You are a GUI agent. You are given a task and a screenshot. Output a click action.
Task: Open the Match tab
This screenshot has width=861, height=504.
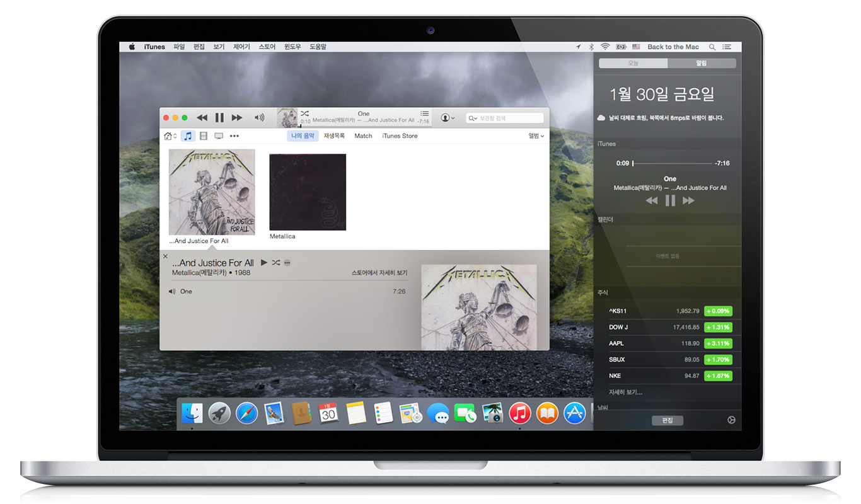(363, 136)
